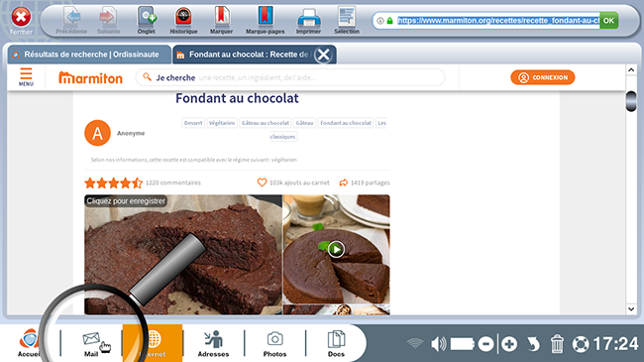This screenshot has width=644, height=362.
Task: Open help via the lifebuoy icon
Action: 581,344
